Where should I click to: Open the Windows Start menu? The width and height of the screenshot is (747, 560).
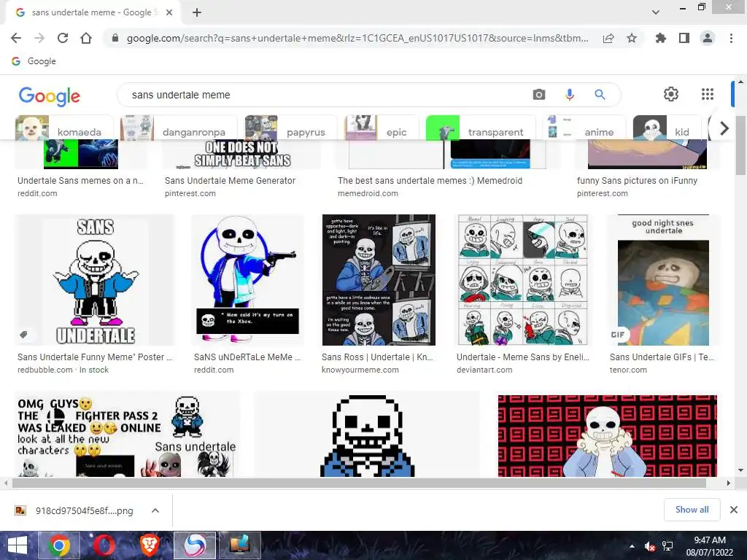point(18,545)
